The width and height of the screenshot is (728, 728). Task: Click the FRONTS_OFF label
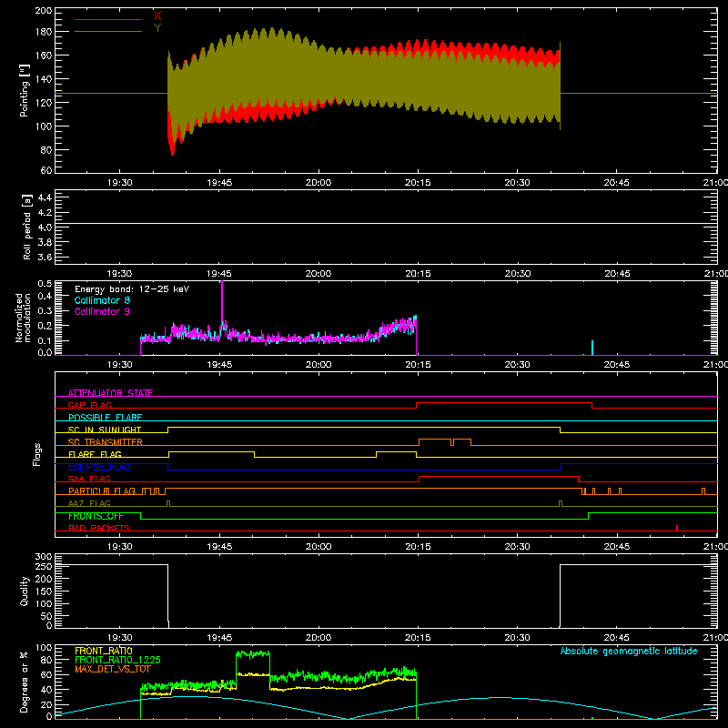tap(96, 516)
